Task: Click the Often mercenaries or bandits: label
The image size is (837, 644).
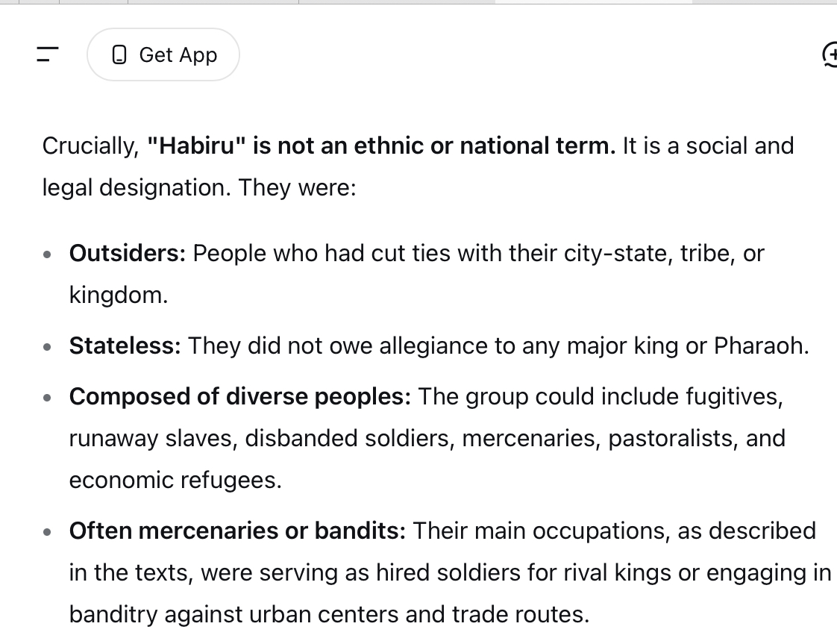Action: coord(237,531)
